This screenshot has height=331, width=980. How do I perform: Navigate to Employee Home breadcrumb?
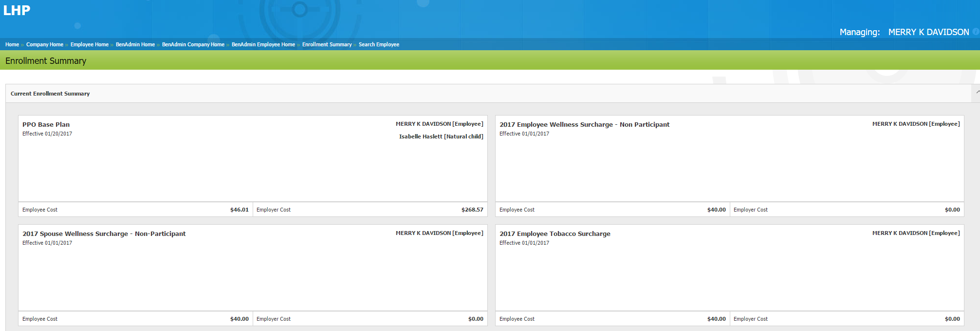pos(90,44)
